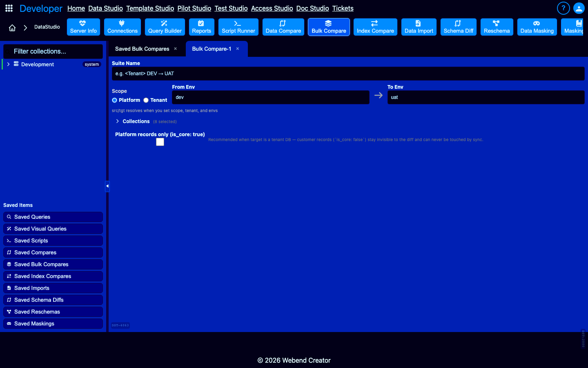Click the Developer logo text
The width and height of the screenshot is (588, 368).
pyautogui.click(x=41, y=8)
